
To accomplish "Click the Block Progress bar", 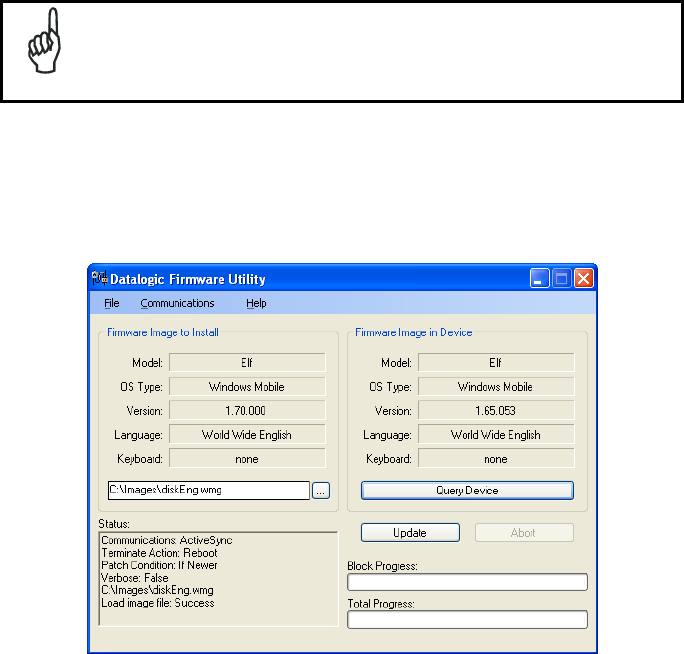I will [x=467, y=582].
